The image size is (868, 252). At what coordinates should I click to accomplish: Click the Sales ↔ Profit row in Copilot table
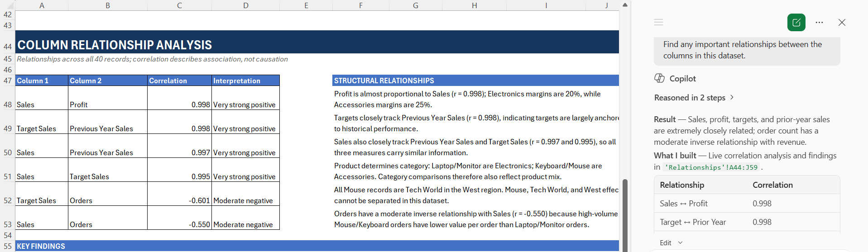(x=747, y=204)
